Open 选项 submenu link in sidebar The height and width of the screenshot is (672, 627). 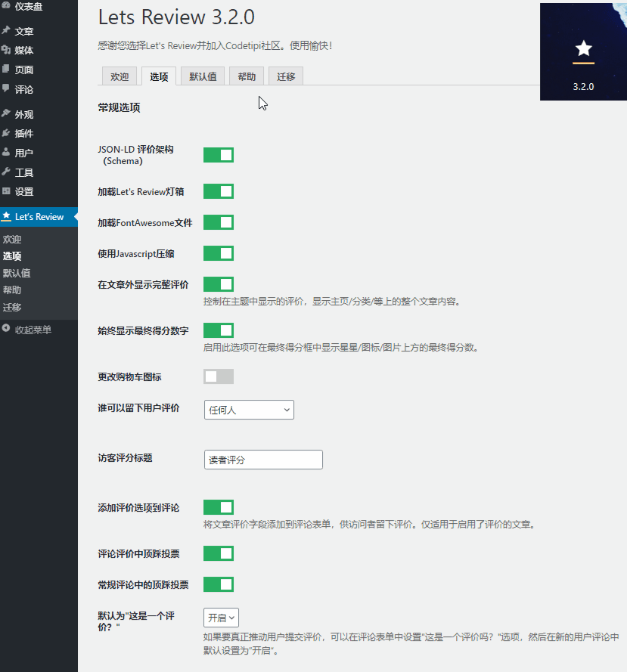tap(12, 255)
